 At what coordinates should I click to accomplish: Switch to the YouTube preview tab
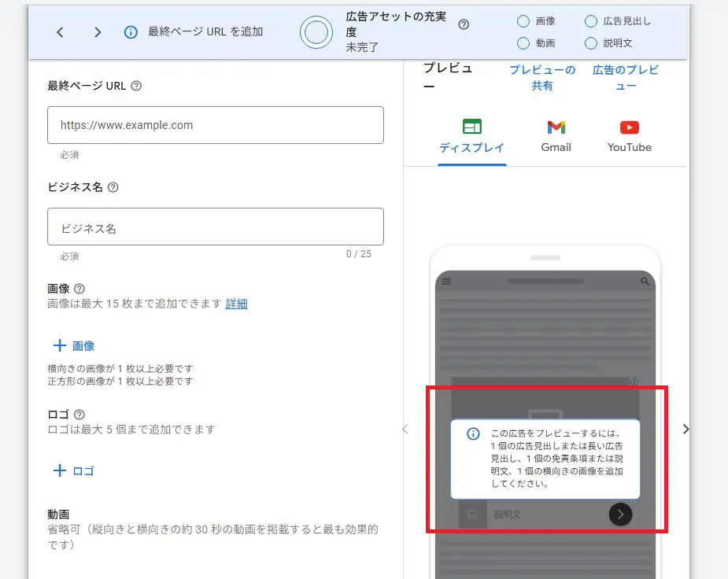tap(629, 136)
